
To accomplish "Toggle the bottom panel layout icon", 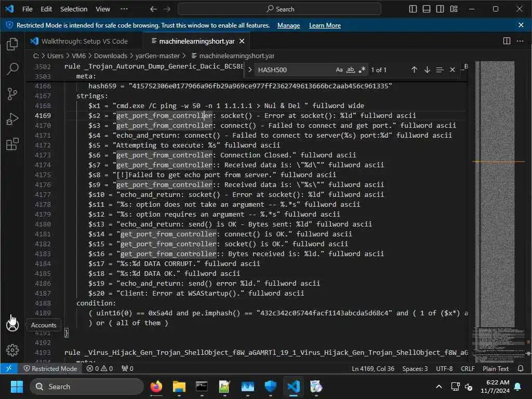I will point(427,9).
